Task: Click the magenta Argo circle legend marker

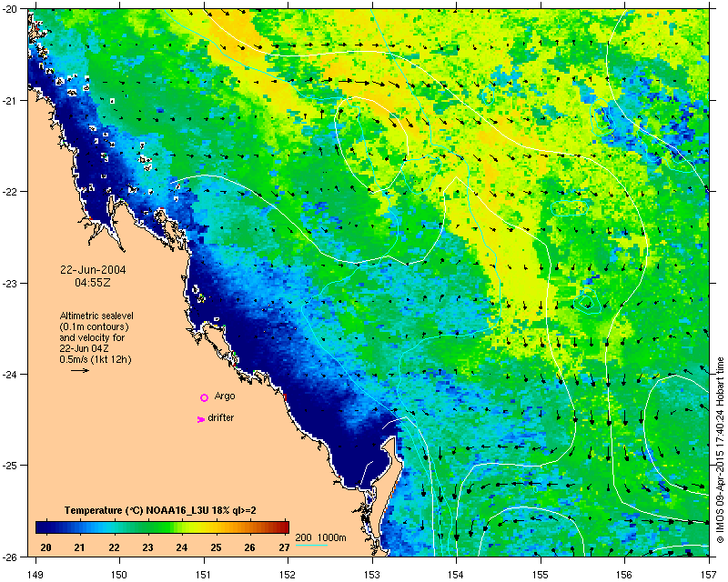Action: pyautogui.click(x=204, y=397)
